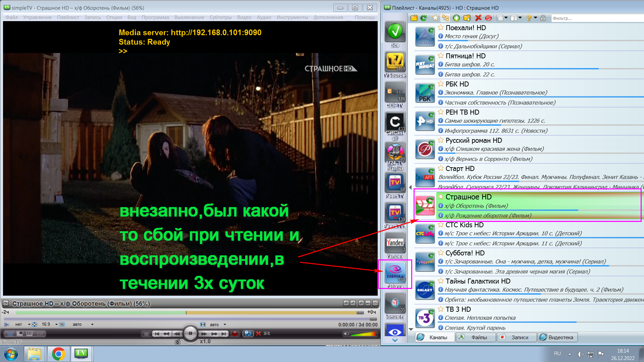Click the add folder icon in playlist toolbar

click(x=467, y=18)
